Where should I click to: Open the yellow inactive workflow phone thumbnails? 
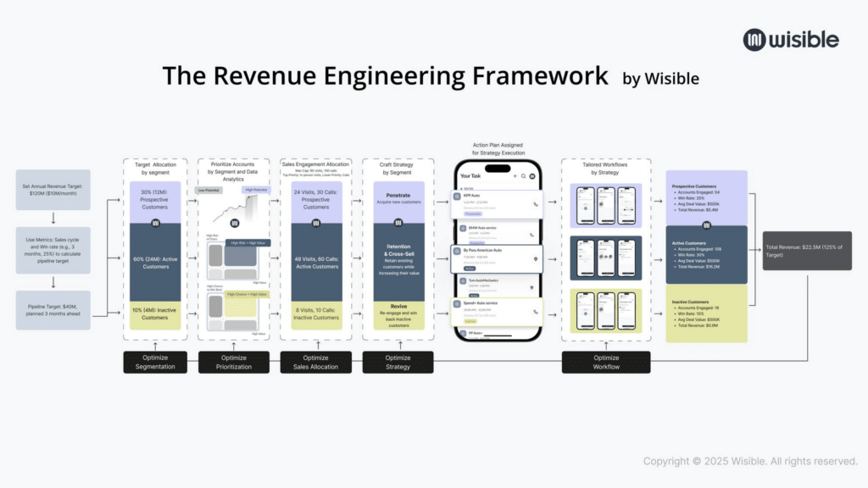coord(606,311)
